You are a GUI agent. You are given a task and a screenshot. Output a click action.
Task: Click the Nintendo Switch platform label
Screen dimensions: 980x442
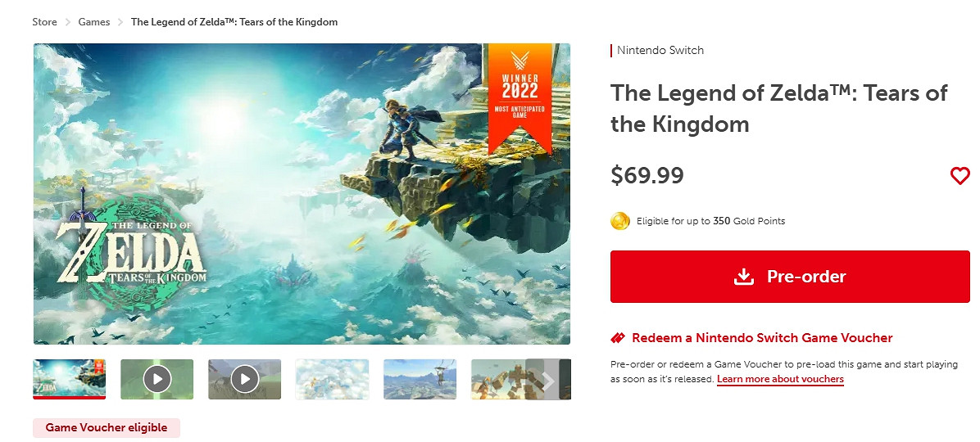pos(660,51)
